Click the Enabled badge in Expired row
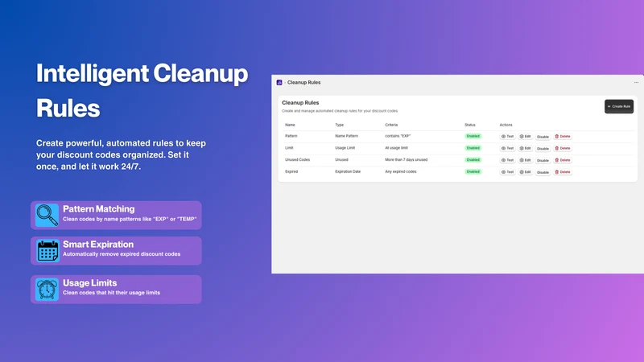 [x=473, y=171]
